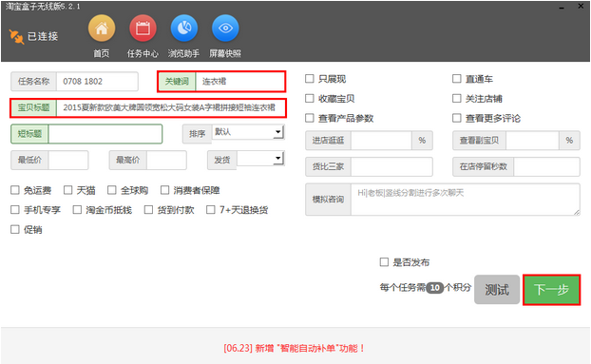591x364 pixels.
Task: Tick the 免运费 checkbox
Action: (x=15, y=190)
